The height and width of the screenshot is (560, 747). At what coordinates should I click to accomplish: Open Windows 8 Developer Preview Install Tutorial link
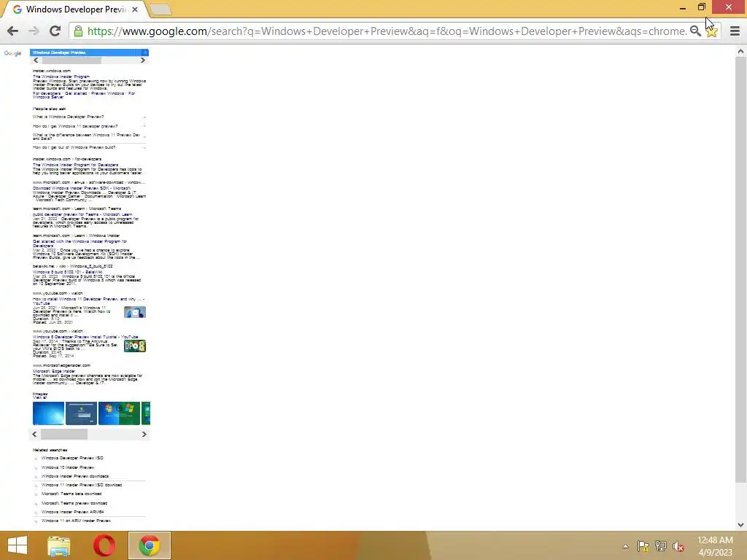tap(85, 337)
